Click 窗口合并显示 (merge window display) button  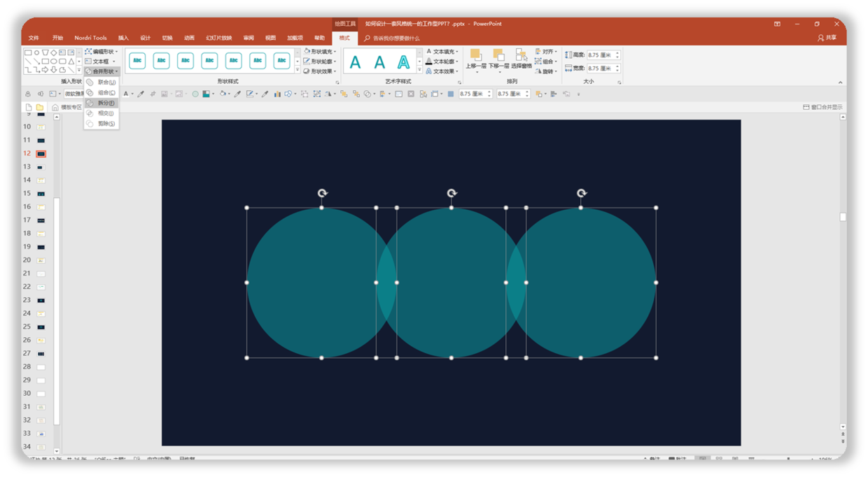(x=823, y=107)
